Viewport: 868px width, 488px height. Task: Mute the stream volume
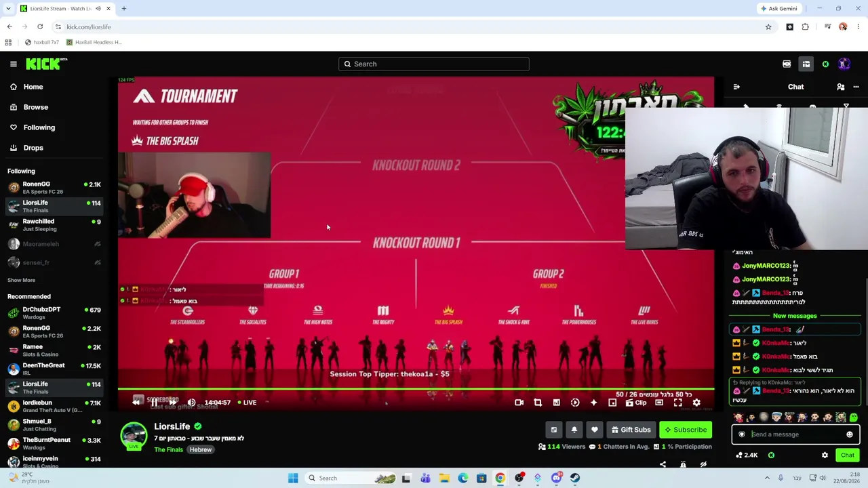click(x=192, y=403)
